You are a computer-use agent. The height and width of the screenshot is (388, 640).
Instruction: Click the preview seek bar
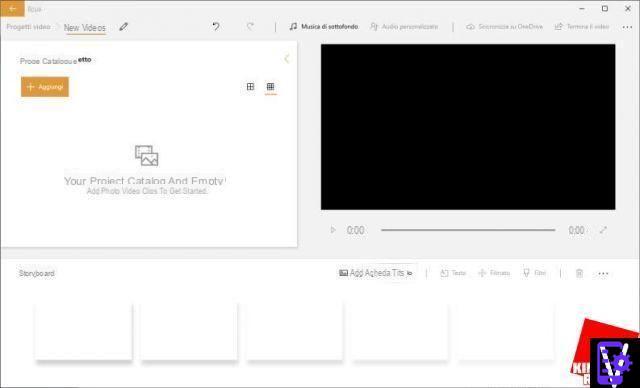coord(468,230)
